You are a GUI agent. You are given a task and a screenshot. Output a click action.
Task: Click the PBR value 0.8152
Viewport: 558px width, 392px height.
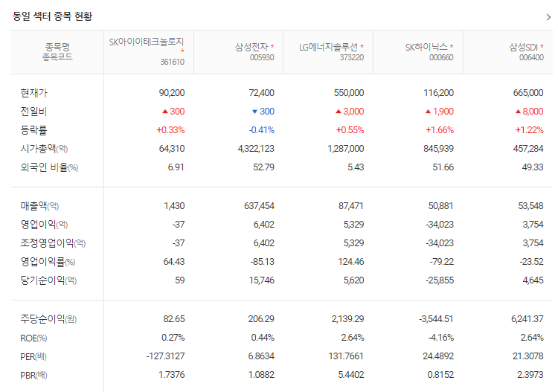(x=440, y=374)
